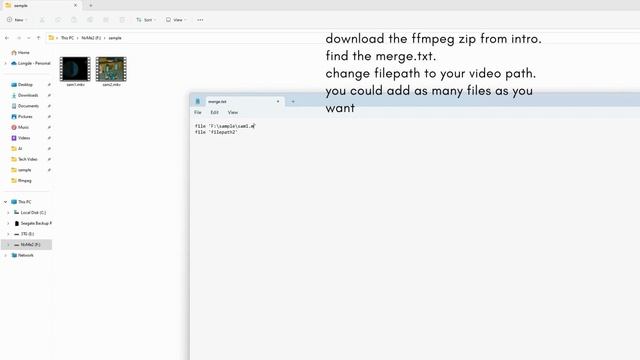Open the Sort dropdown in File Explorer
640x360 pixels.
click(x=146, y=20)
